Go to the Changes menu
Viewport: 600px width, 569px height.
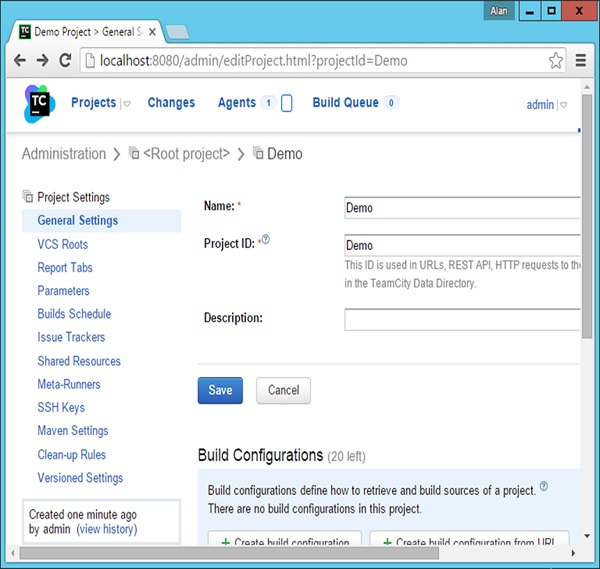click(171, 103)
